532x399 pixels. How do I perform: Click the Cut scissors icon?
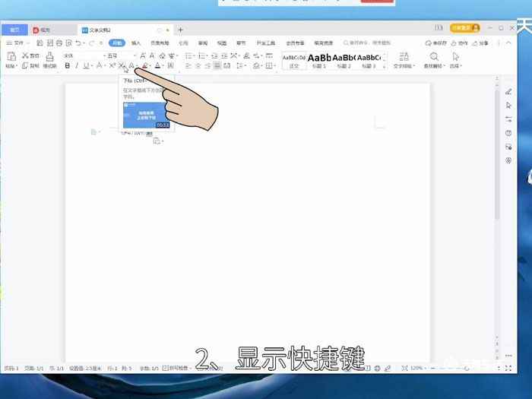(25, 55)
